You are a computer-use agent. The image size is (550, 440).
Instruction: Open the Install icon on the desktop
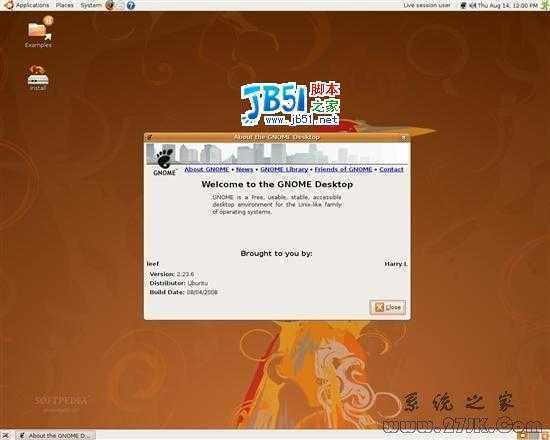tap(38, 78)
